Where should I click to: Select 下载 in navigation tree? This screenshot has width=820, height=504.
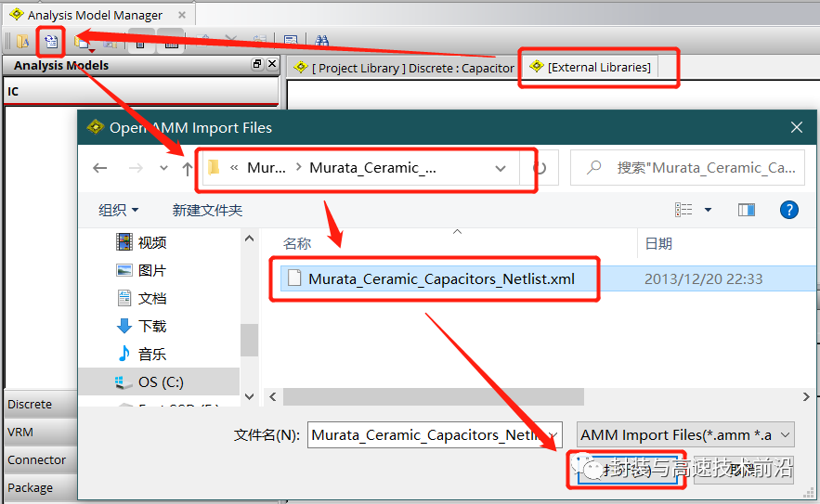pyautogui.click(x=140, y=326)
